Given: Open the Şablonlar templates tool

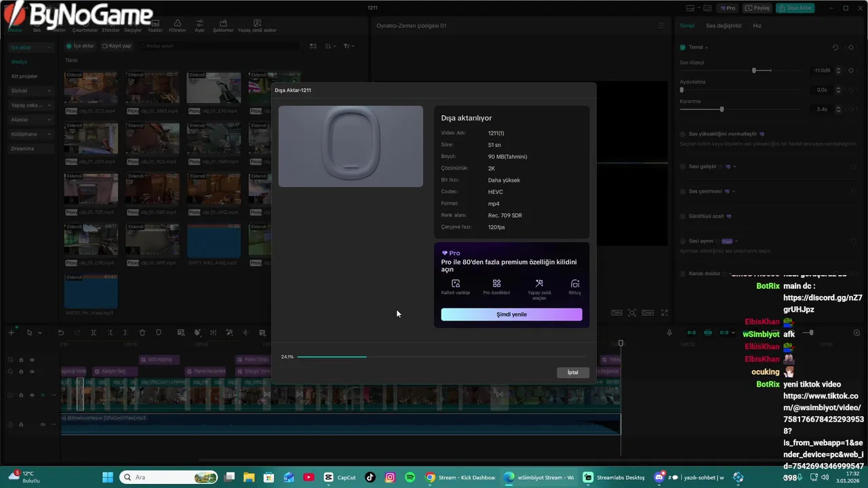Looking at the screenshot, I should pyautogui.click(x=223, y=27).
